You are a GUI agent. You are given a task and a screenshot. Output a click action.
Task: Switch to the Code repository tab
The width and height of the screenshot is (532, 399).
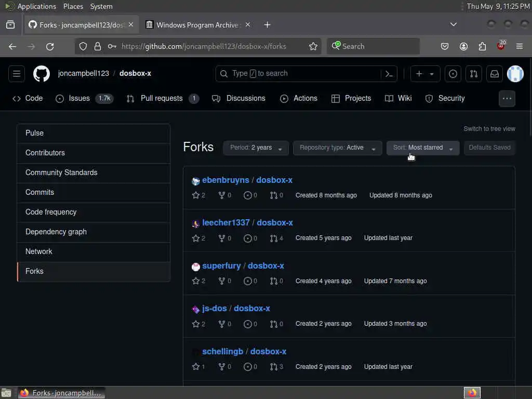(28, 98)
